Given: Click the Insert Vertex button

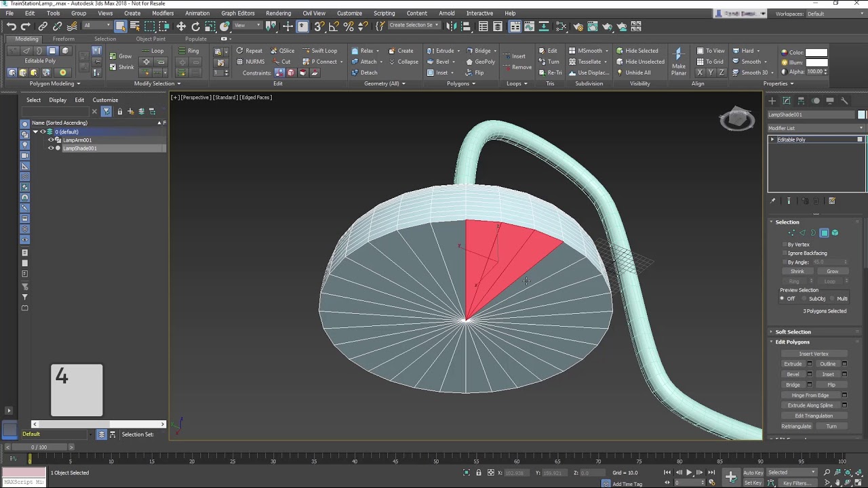Looking at the screenshot, I should pyautogui.click(x=813, y=354).
